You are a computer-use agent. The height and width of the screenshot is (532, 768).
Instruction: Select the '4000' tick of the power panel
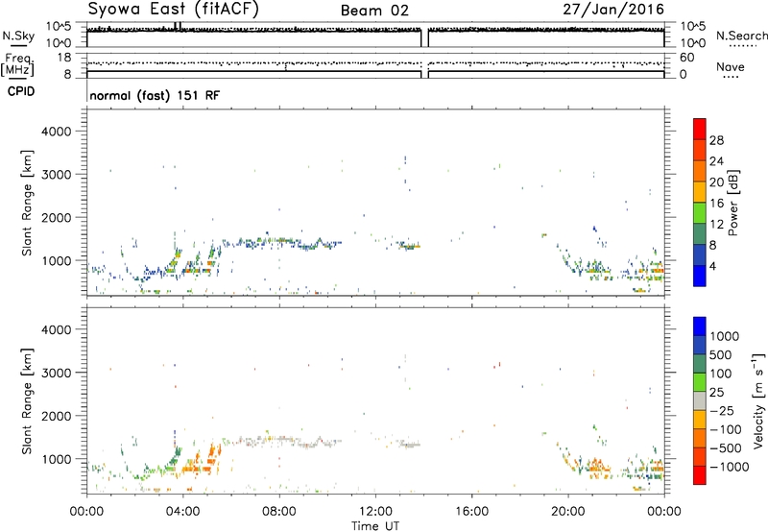coord(57,132)
